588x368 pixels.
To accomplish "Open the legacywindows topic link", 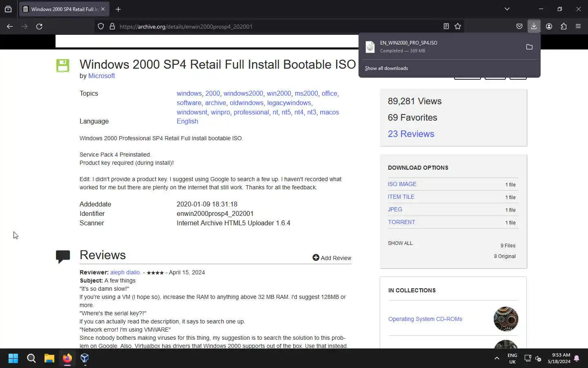I will [x=289, y=103].
